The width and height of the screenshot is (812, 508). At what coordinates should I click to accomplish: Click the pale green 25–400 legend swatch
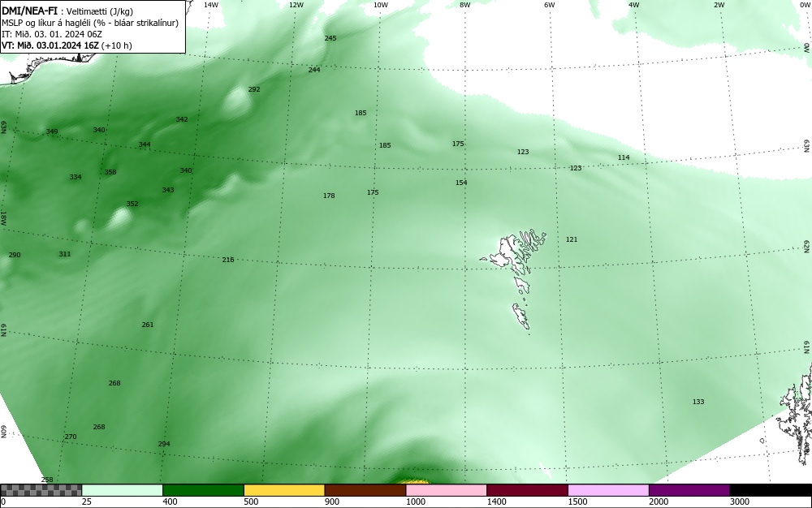tap(123, 490)
